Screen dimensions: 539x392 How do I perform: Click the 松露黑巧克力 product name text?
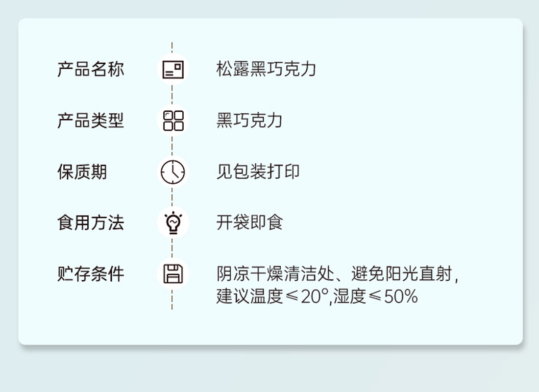[x=266, y=69]
